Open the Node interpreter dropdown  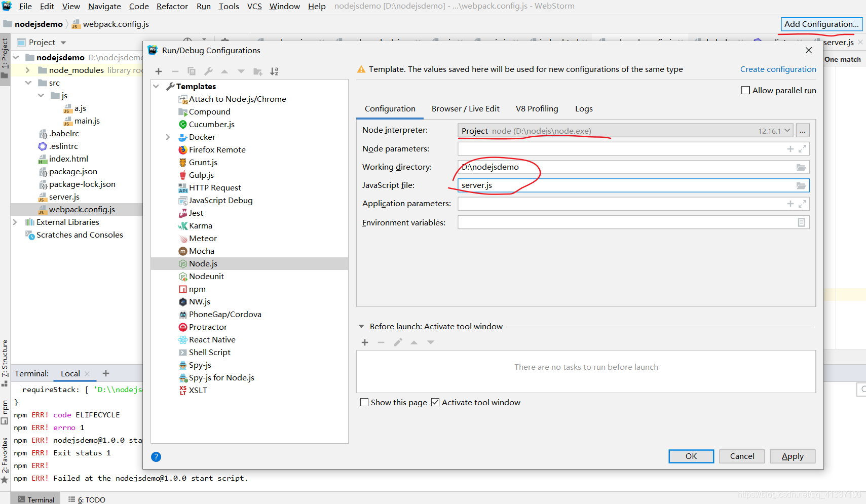(x=787, y=131)
